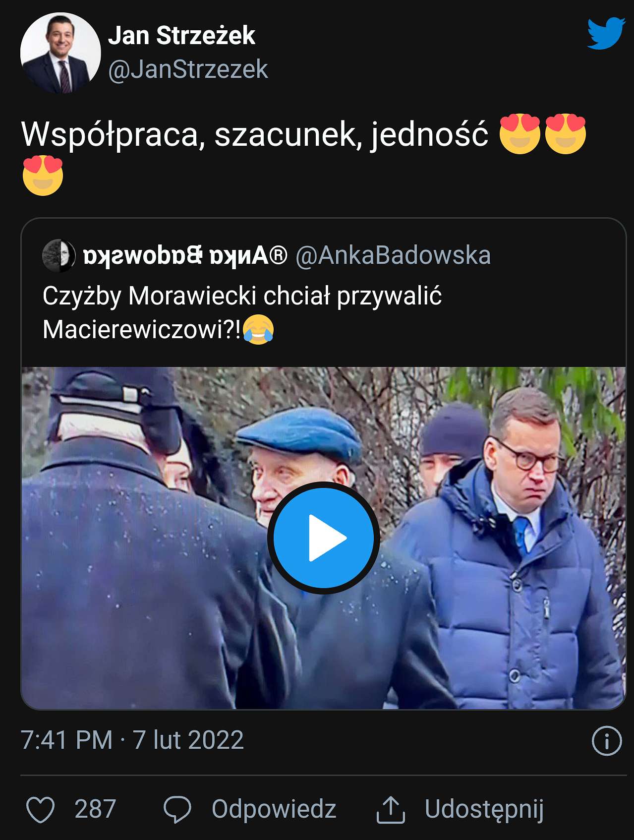Open the @JanStrzezek handle link
Screen dimensions: 634x840
coord(188,69)
